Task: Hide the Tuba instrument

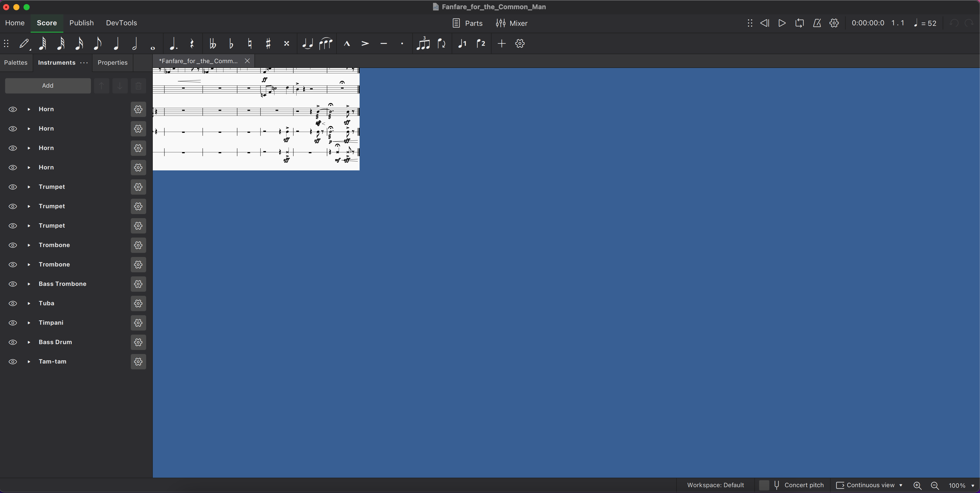Action: (13, 303)
